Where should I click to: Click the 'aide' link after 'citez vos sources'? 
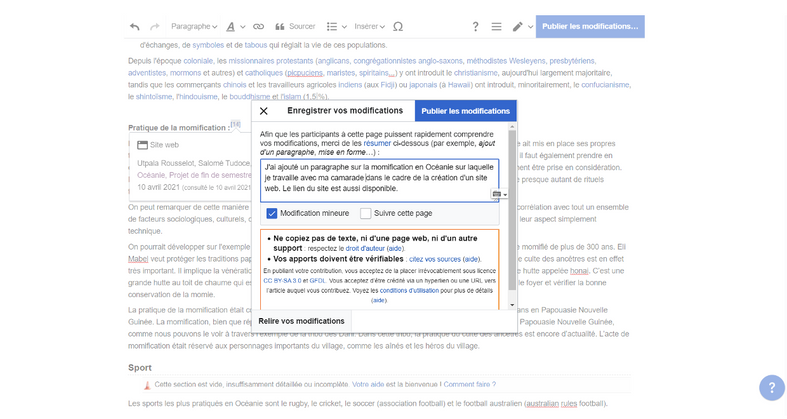(471, 259)
